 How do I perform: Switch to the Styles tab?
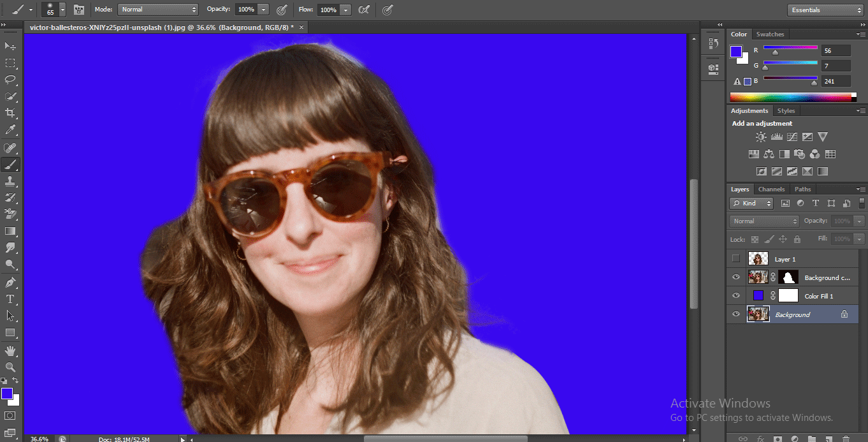point(786,111)
